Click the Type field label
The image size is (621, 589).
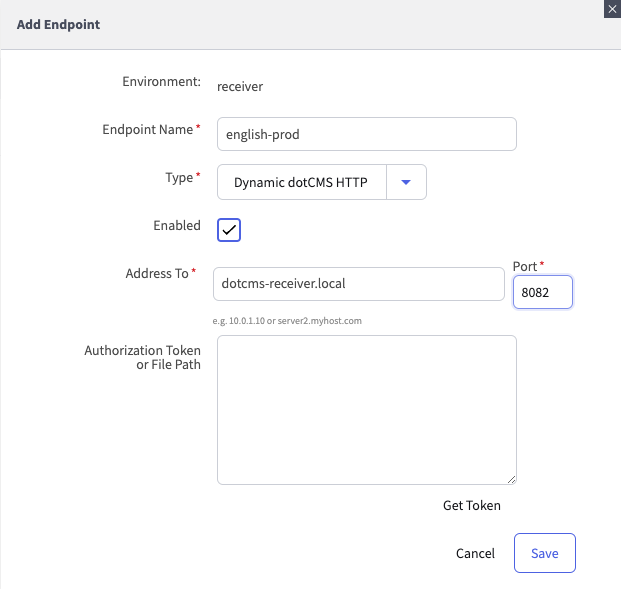(179, 178)
